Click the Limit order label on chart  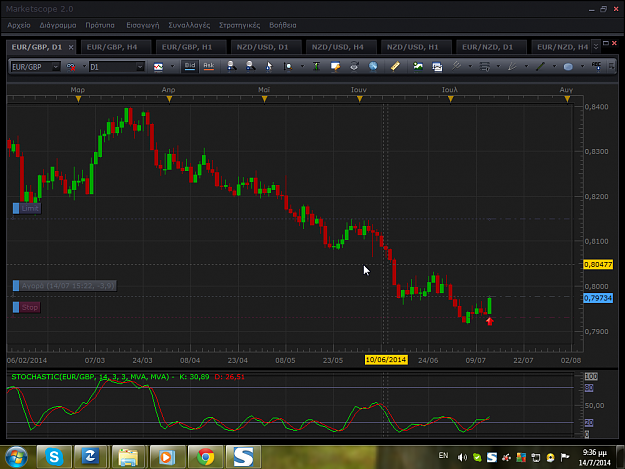coord(27,208)
